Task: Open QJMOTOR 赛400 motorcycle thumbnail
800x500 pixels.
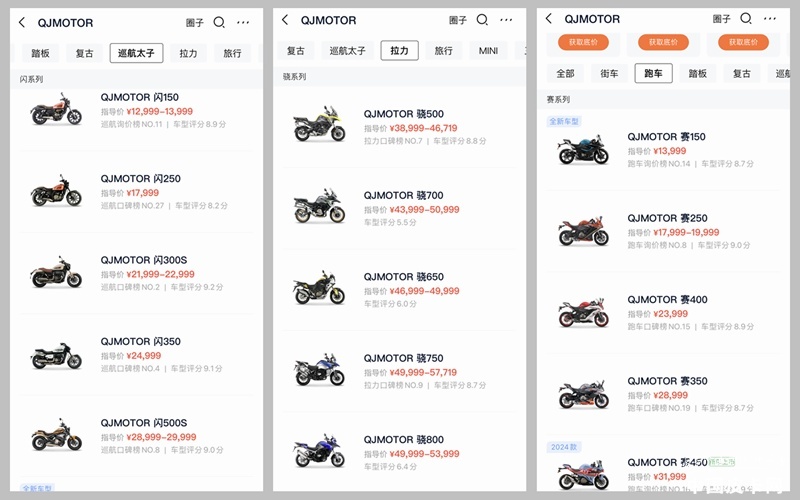Action: pos(583,312)
